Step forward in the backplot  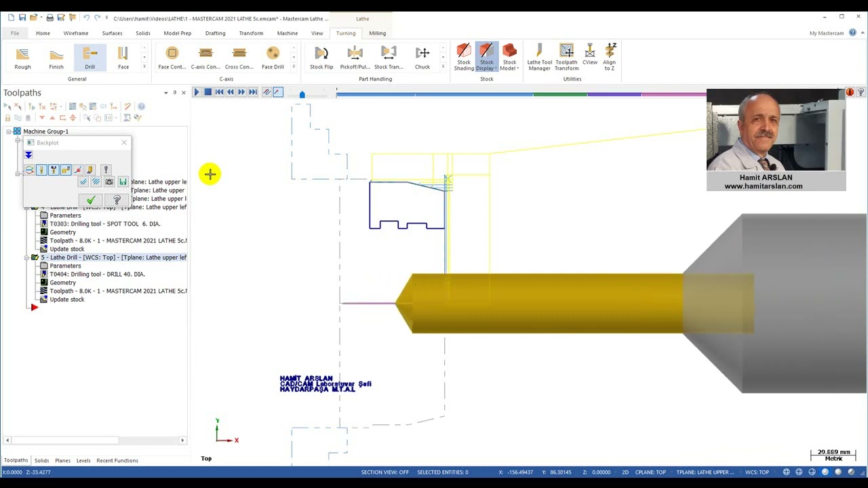tap(241, 92)
